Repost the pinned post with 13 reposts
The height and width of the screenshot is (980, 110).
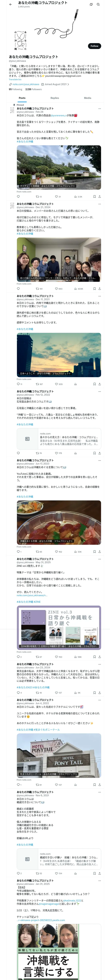click(39, 197)
